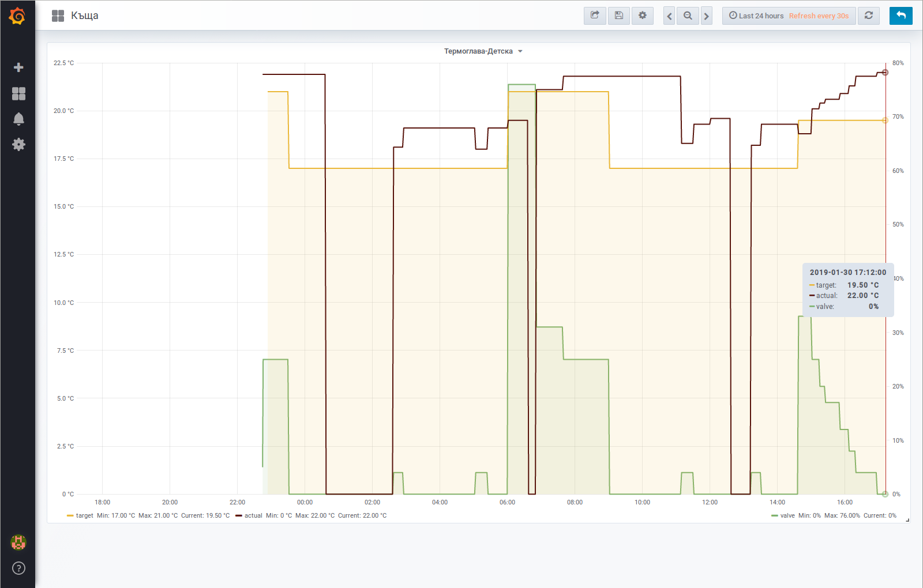923x588 pixels.
Task: Open Grafana home via the logo
Action: (x=18, y=16)
